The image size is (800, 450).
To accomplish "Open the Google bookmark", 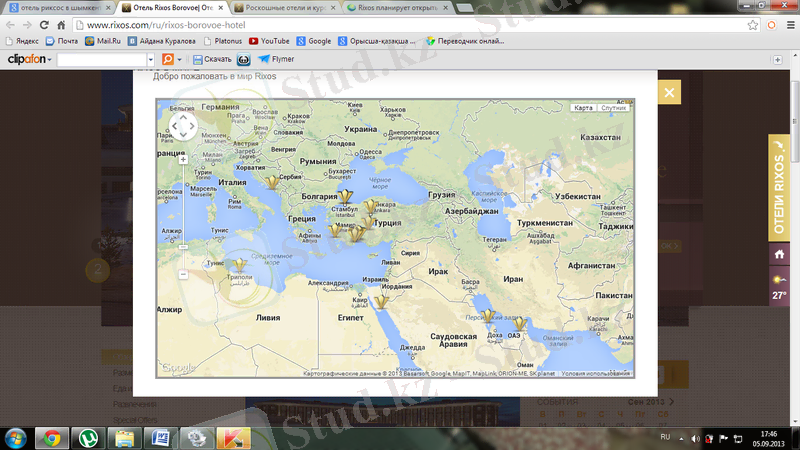I will [x=314, y=41].
